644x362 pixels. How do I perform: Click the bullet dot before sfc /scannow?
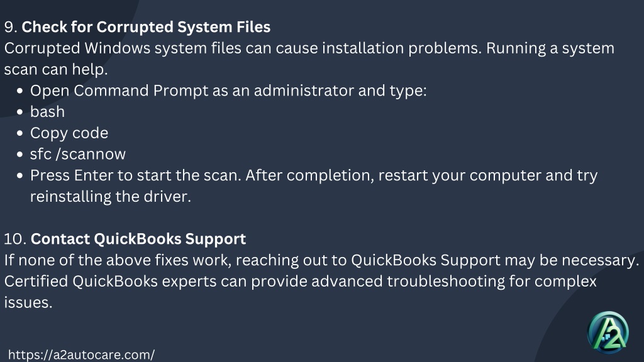pyautogui.click(x=19, y=155)
